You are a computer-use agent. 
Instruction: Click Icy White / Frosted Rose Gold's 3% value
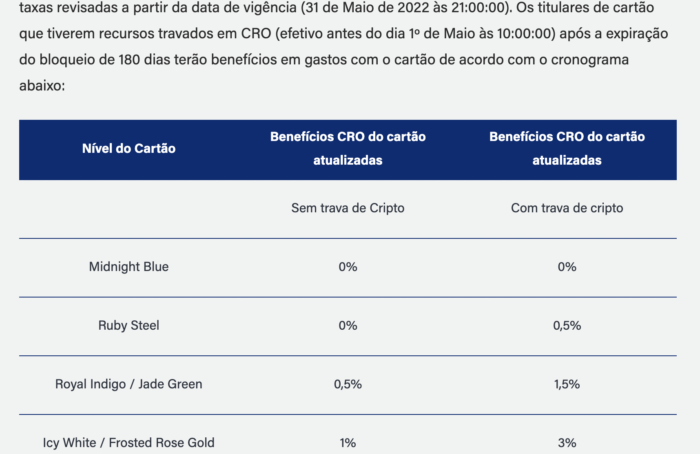click(567, 442)
